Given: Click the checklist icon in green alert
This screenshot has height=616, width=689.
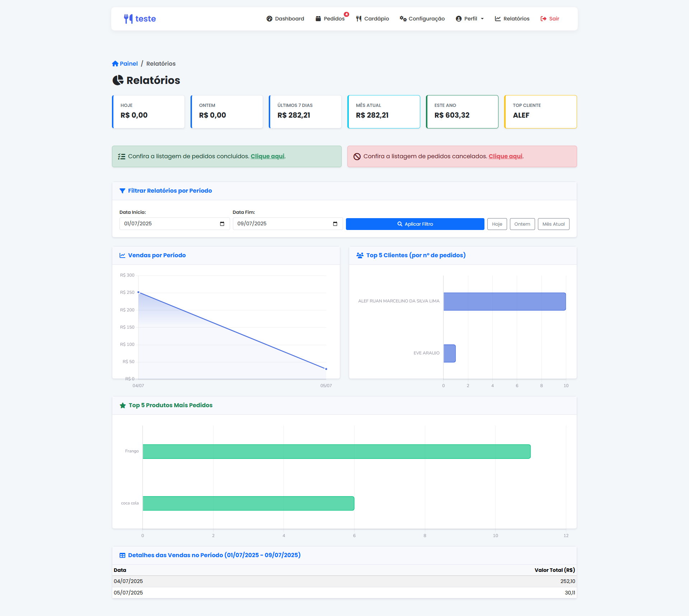Looking at the screenshot, I should point(122,156).
